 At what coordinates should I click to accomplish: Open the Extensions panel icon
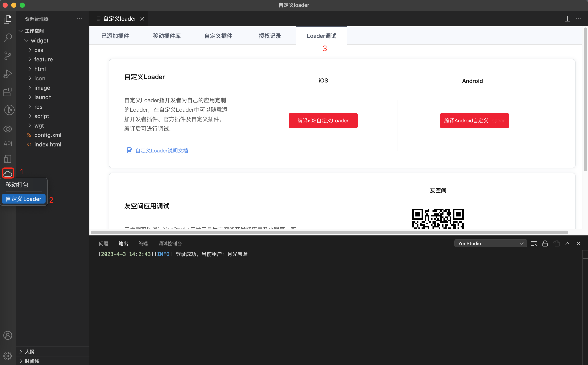[8, 92]
